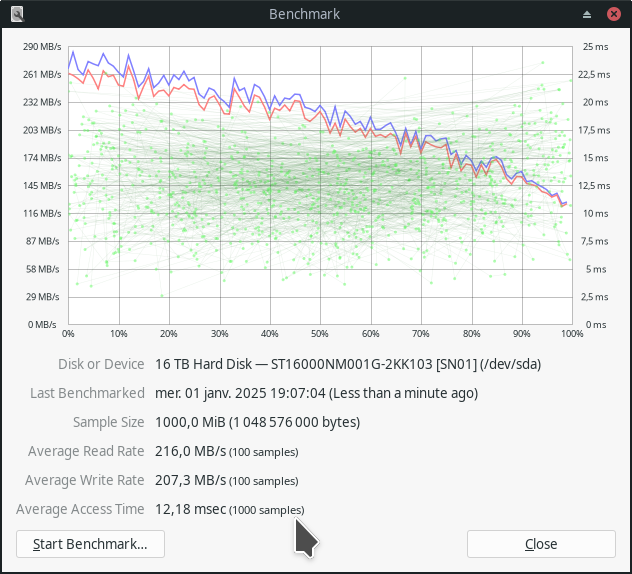Click the 25 ms axis label
632x574 pixels.
pos(595,47)
